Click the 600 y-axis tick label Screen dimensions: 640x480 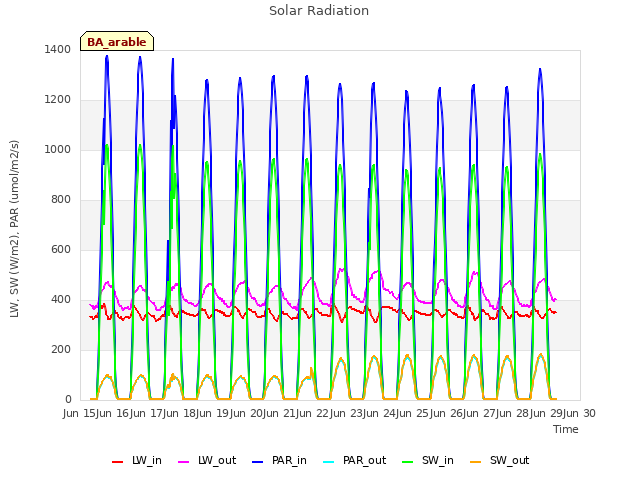[61, 249]
